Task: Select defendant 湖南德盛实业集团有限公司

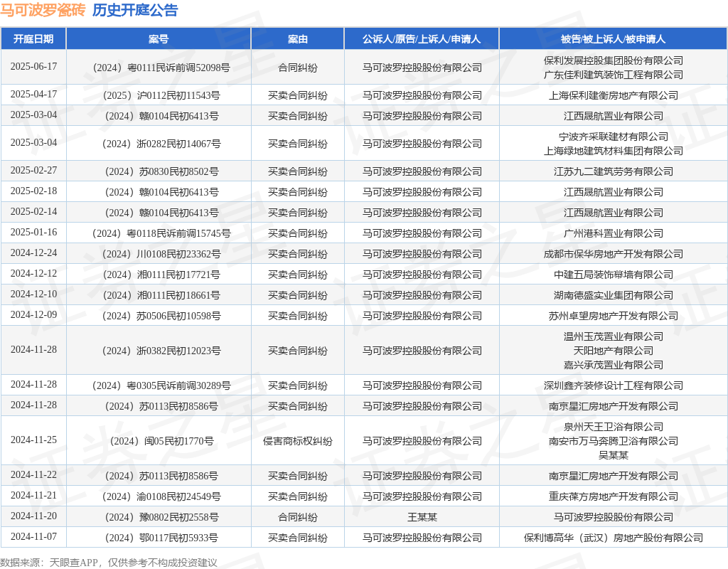Action: (614, 295)
